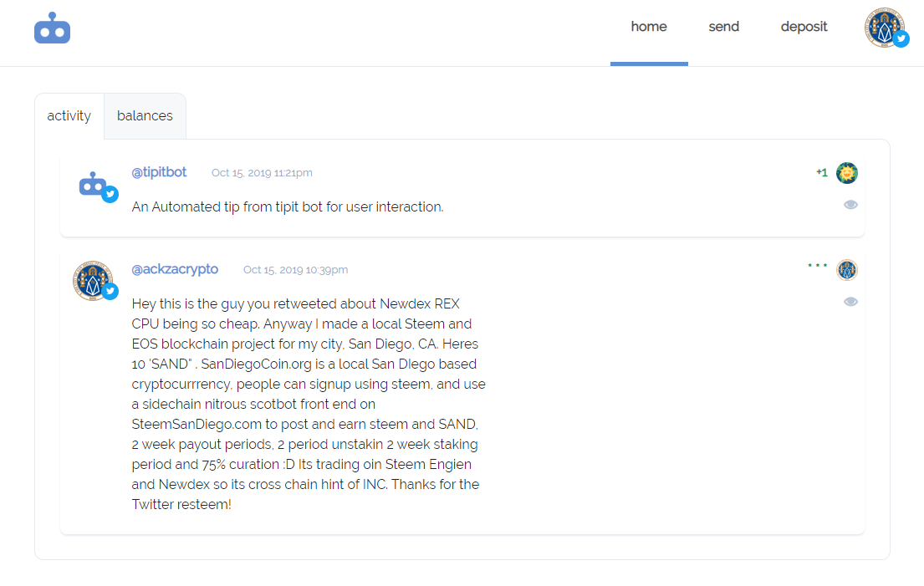
Task: Click the ackzacrypto message body text
Action: pyautogui.click(x=309, y=404)
